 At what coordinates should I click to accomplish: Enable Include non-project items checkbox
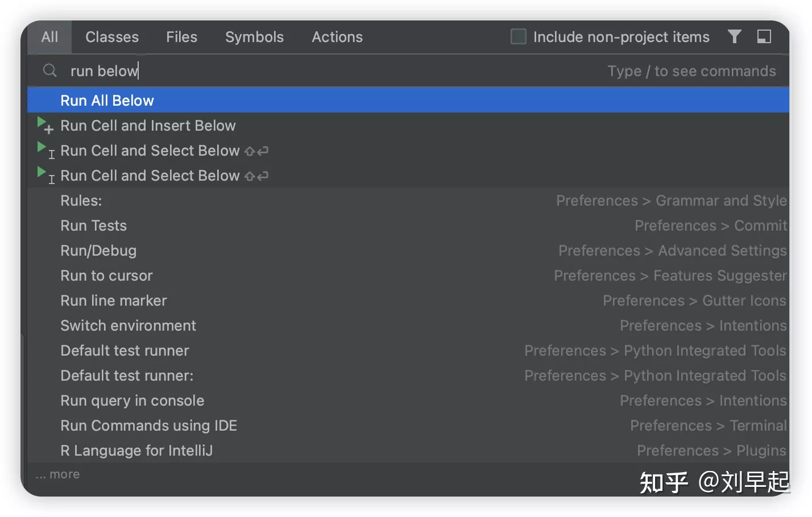point(518,37)
